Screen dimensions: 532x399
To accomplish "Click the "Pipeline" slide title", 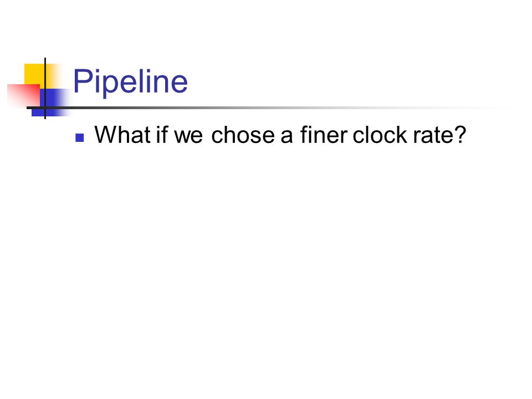I will 130,81.
